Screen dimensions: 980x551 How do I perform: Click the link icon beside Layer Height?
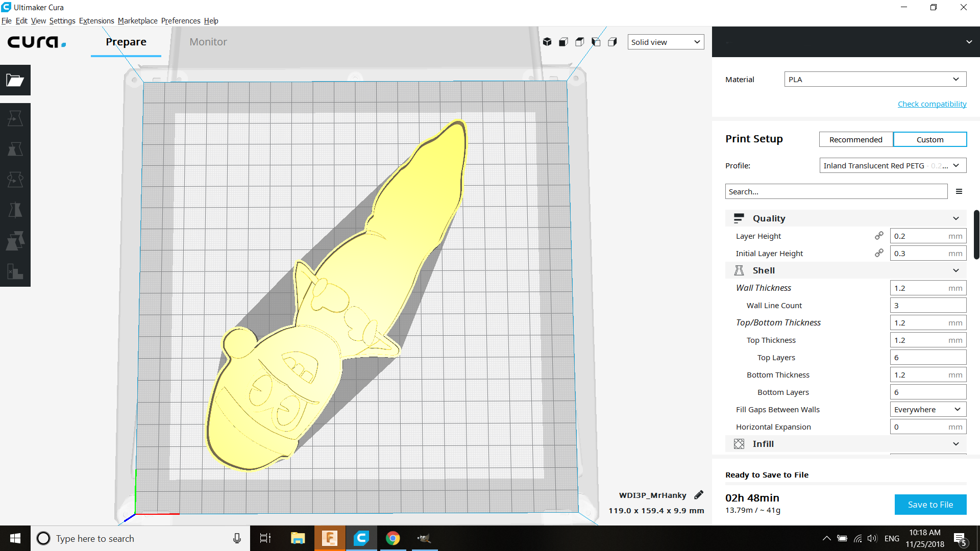tap(879, 236)
